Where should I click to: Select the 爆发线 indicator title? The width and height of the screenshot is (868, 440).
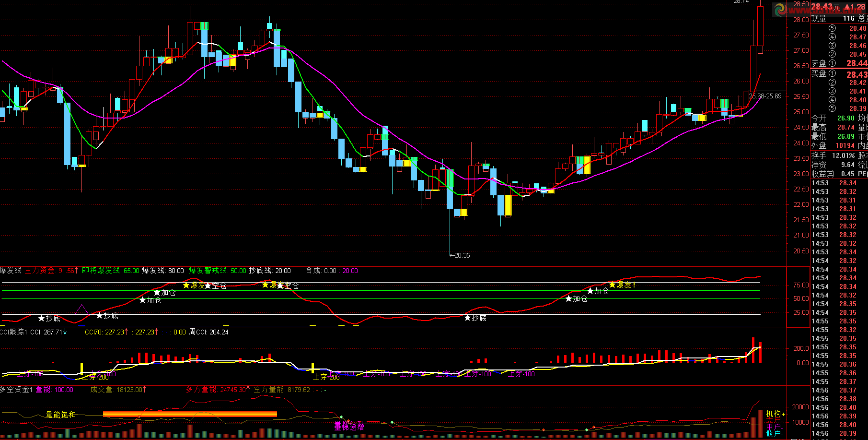coord(11,271)
